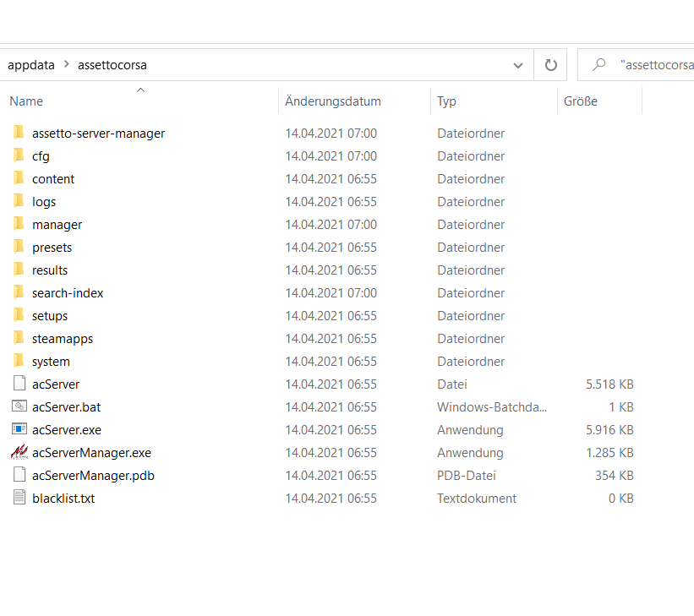This screenshot has height=616, width=694.
Task: Sort by the Größe column header
Action: click(580, 101)
